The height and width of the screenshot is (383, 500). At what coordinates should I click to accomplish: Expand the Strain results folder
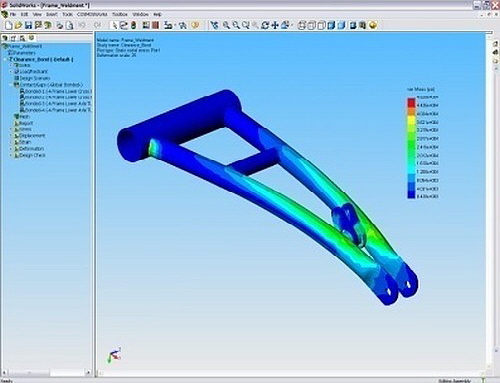11,142
